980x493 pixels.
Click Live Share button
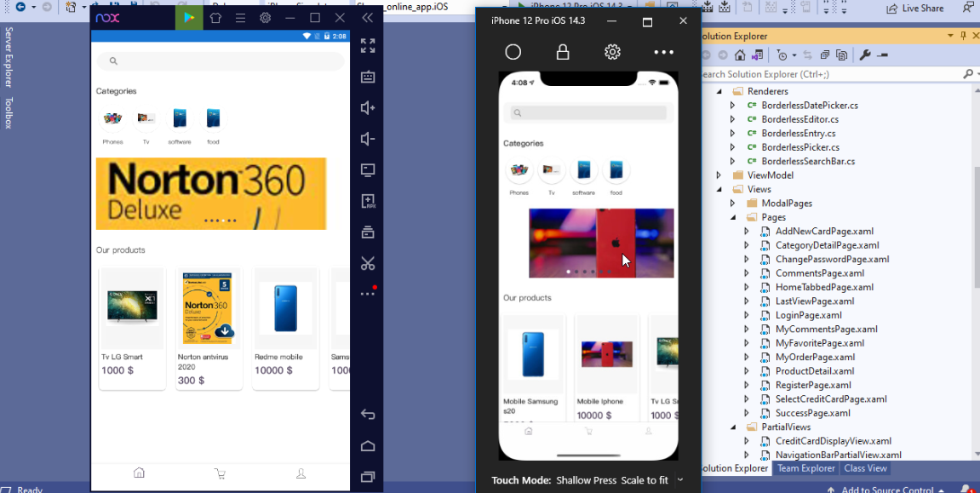tap(915, 9)
